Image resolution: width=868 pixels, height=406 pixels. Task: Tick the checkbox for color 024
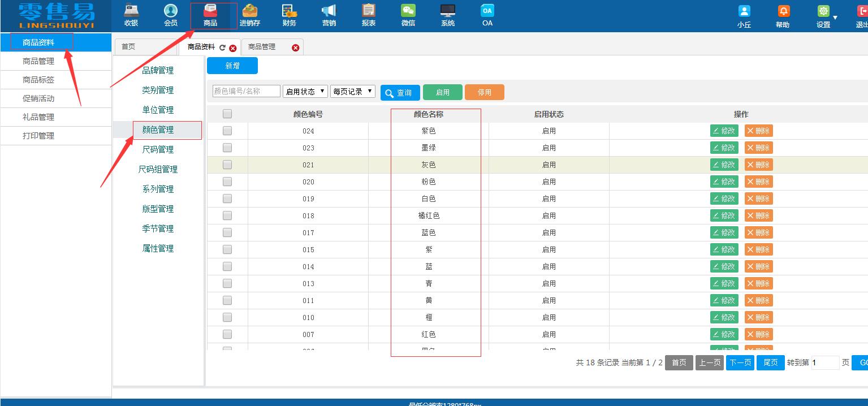(x=227, y=131)
